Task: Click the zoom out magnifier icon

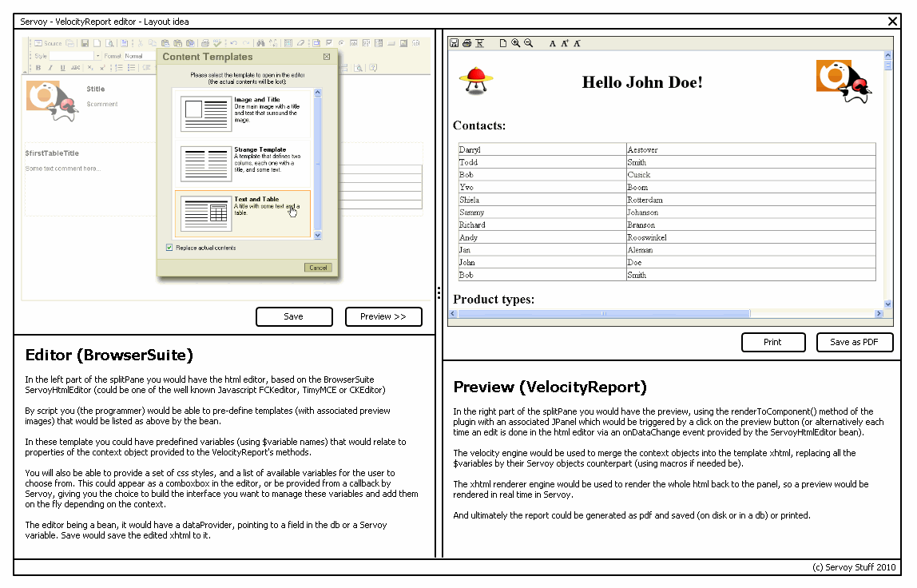Action: click(x=529, y=43)
